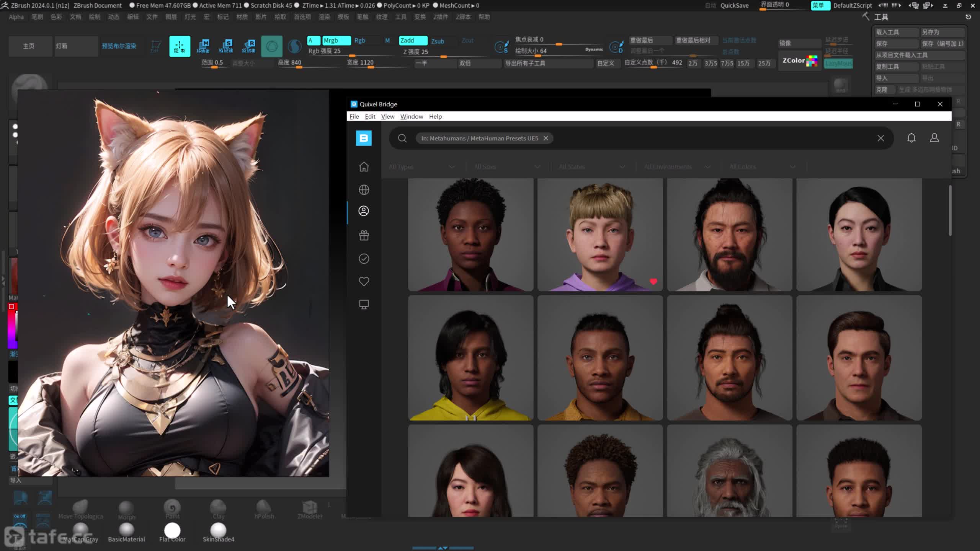Toggle the LazyMouse button
The width and height of the screenshot is (980, 551).
[x=838, y=63]
